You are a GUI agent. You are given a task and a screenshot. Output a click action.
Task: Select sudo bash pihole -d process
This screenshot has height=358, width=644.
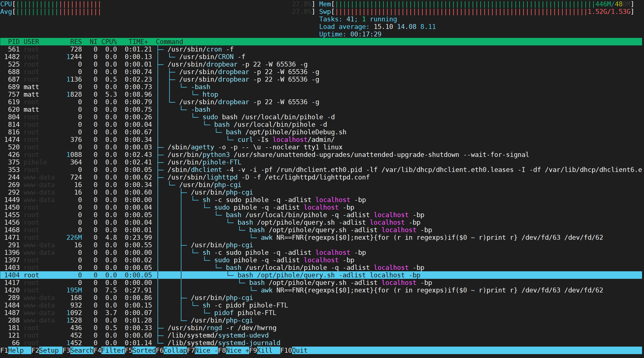coord(321,117)
